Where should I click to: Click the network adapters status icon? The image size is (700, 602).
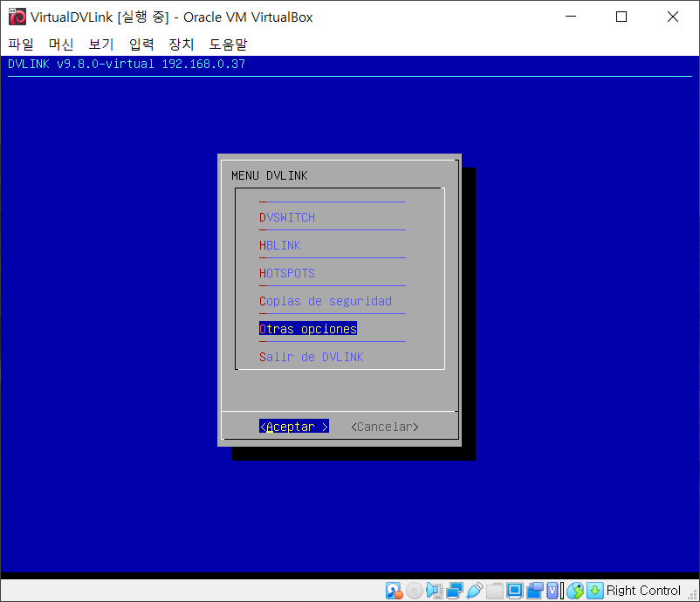point(455,591)
